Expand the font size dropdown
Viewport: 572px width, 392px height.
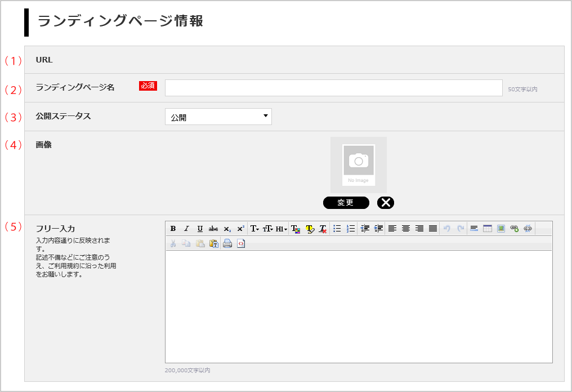(267, 228)
